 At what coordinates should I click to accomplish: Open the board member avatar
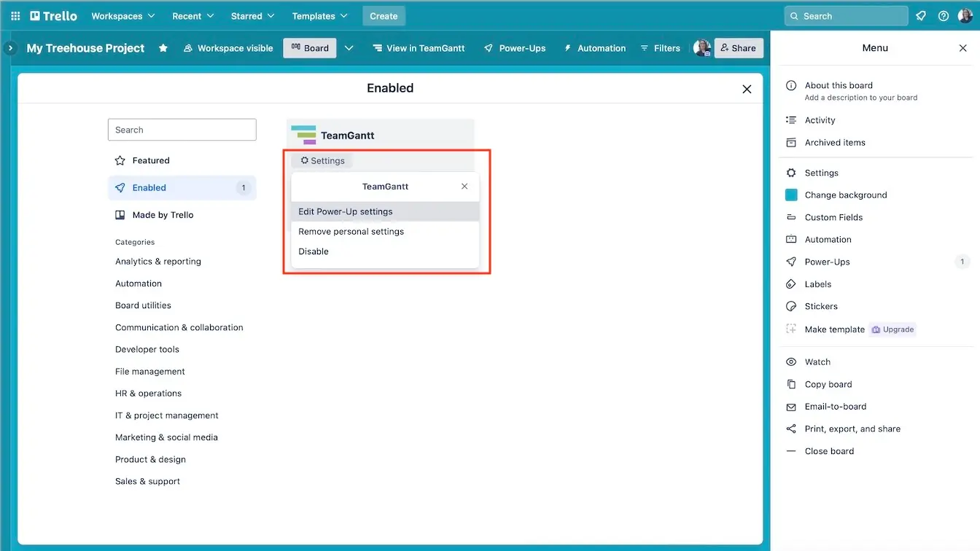(x=702, y=48)
